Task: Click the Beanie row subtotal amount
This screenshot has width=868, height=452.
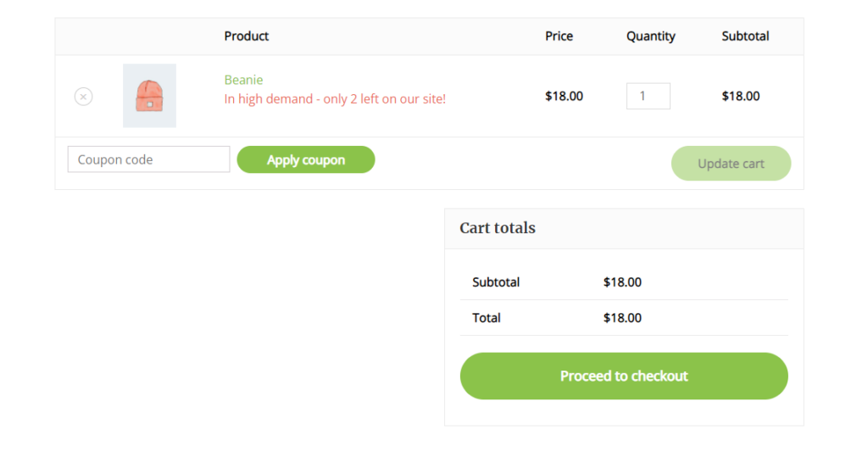Action: click(x=741, y=96)
